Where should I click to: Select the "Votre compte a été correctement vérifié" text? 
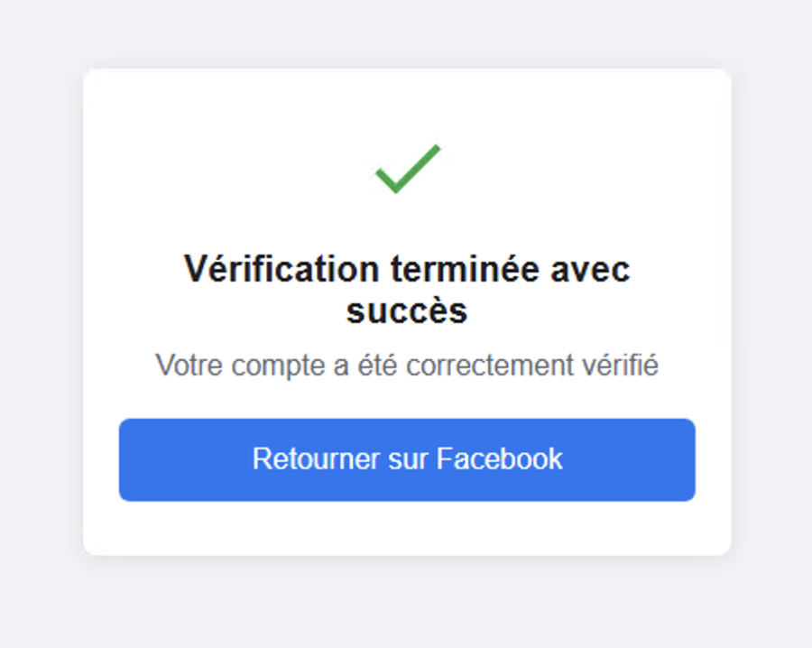[407, 366]
